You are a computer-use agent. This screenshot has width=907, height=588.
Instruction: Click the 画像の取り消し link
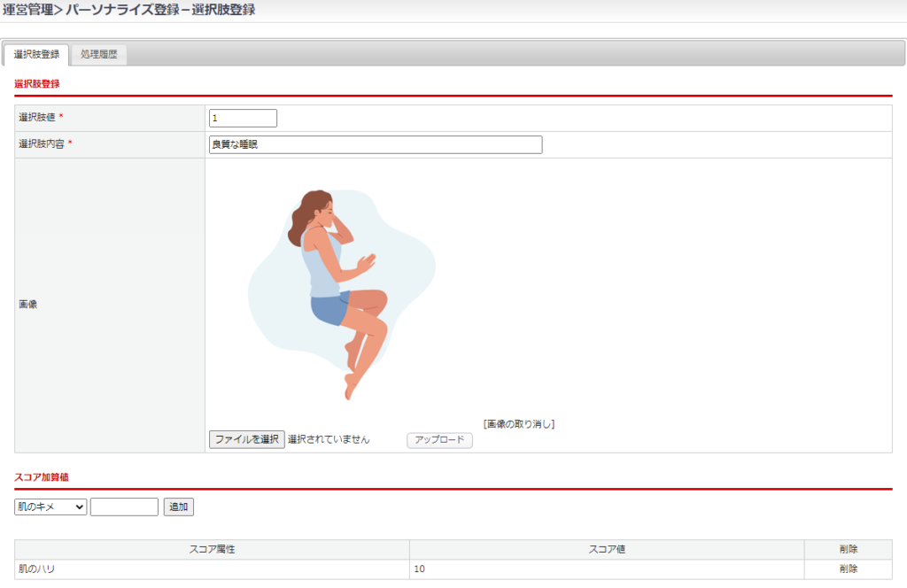(519, 424)
